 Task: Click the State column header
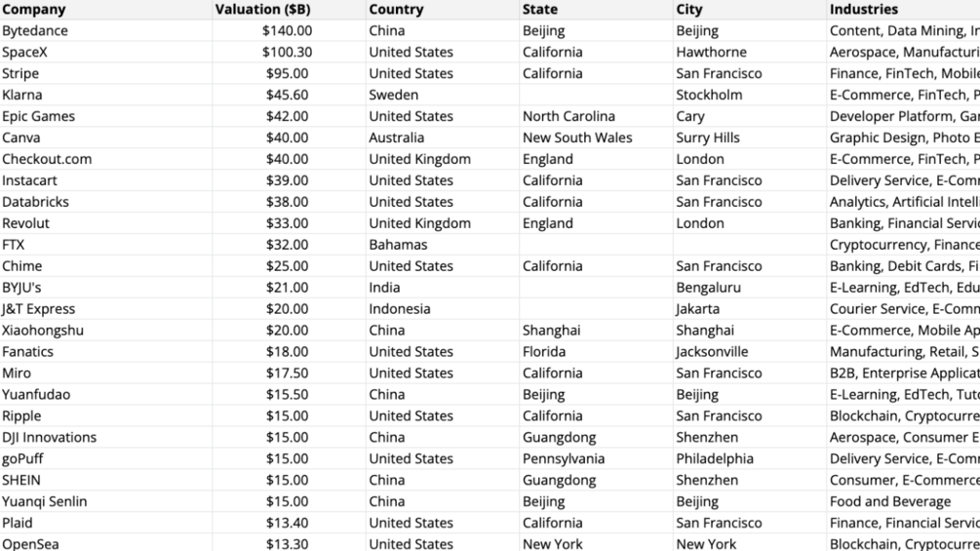tap(596, 10)
